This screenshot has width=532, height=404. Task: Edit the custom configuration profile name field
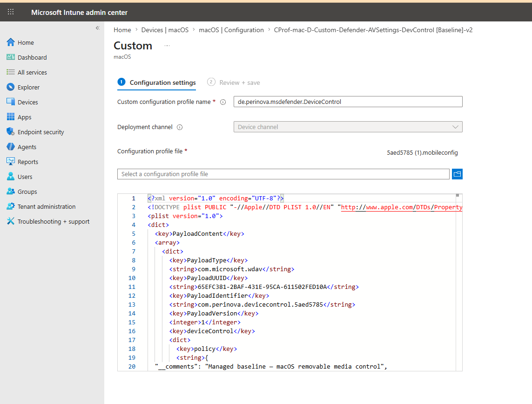click(348, 102)
